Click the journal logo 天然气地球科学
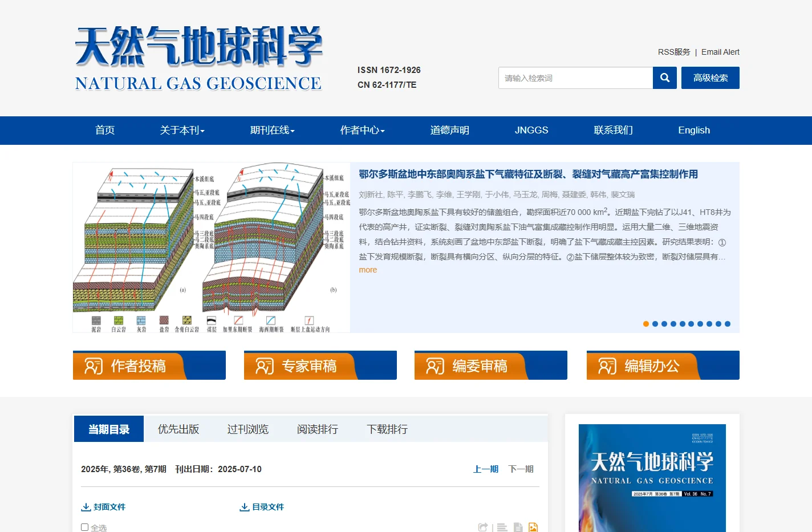The width and height of the screenshot is (812, 532). pyautogui.click(x=198, y=58)
